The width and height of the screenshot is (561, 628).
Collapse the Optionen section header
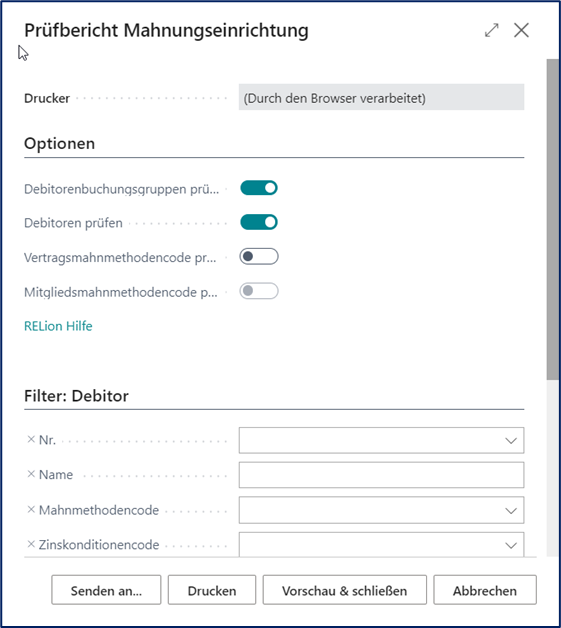click(x=59, y=143)
